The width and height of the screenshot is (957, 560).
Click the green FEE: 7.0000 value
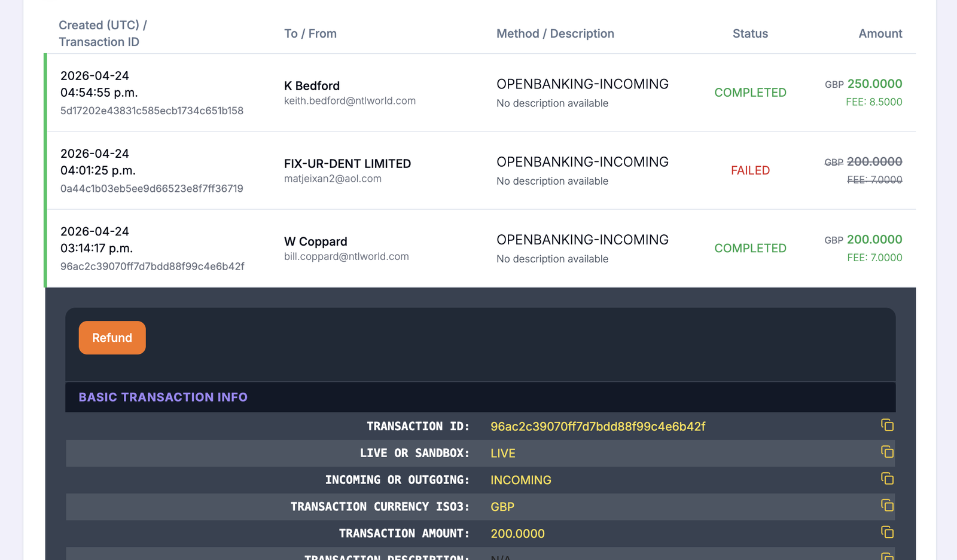(874, 258)
